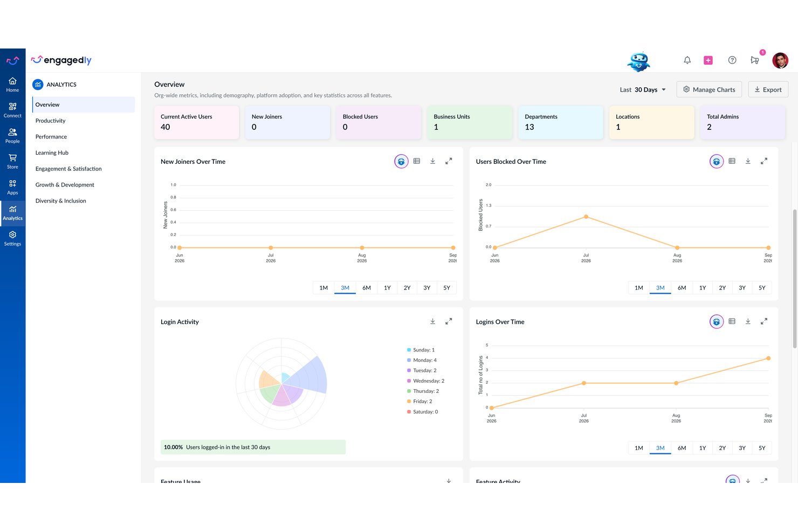The height and width of the screenshot is (532, 798).
Task: Select 1Y range on Users Blocked chart
Action: [x=703, y=288]
